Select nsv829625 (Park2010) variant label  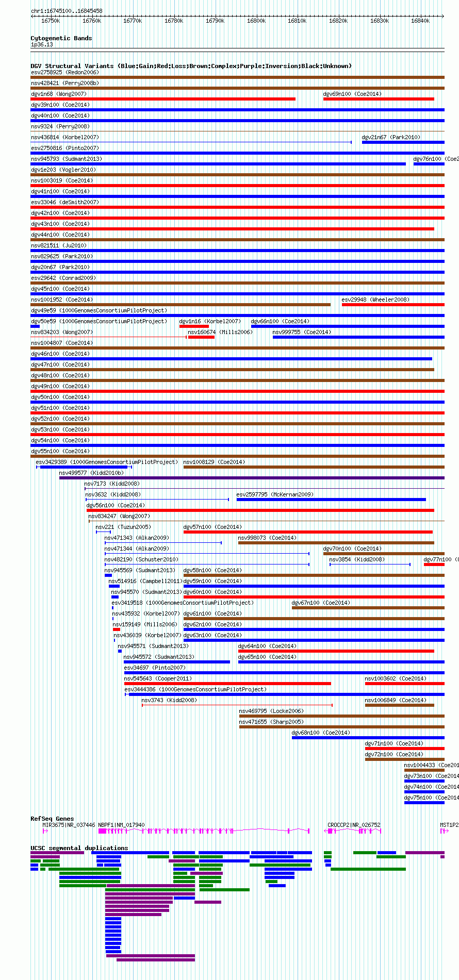(62, 256)
